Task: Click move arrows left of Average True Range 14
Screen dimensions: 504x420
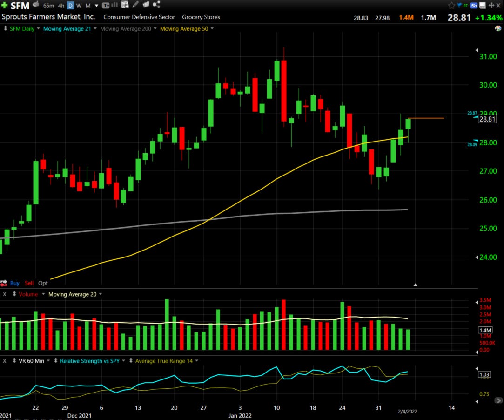Action: (x=131, y=361)
